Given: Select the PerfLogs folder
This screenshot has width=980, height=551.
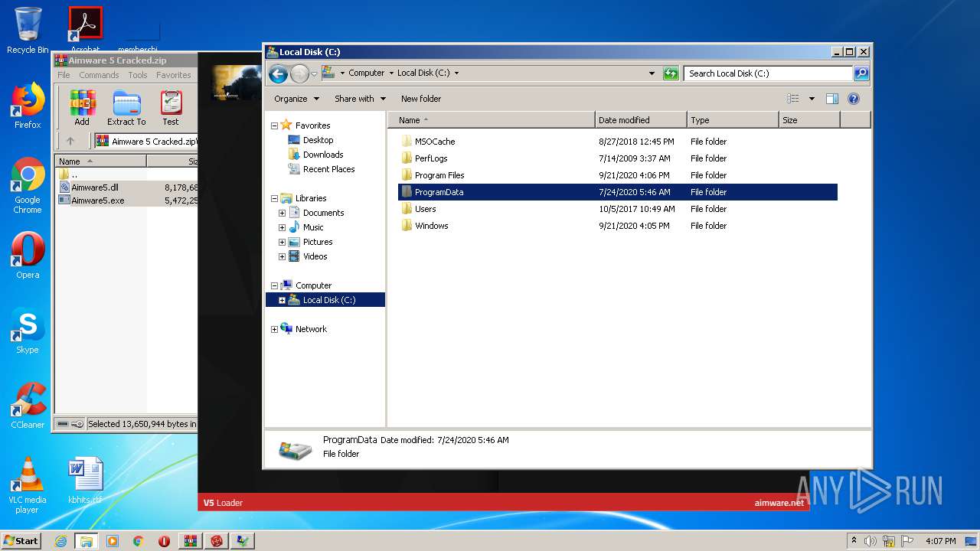Looking at the screenshot, I should (x=431, y=158).
